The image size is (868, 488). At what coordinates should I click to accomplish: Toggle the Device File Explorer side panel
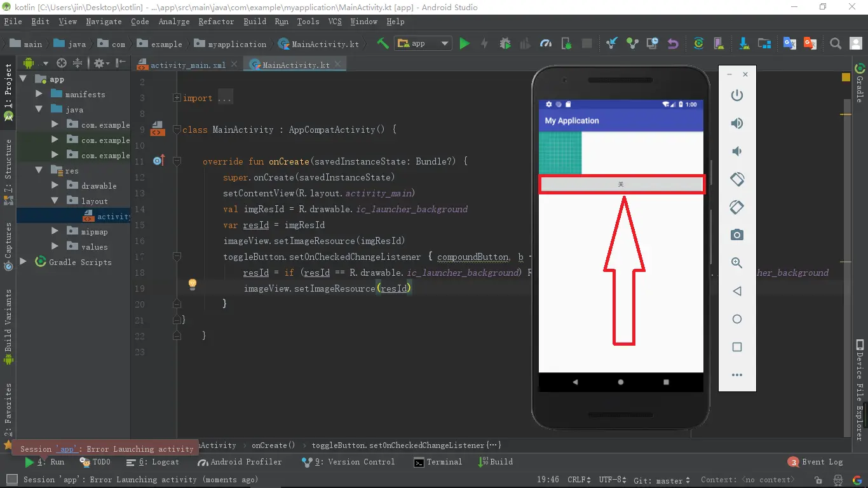pos(859,391)
